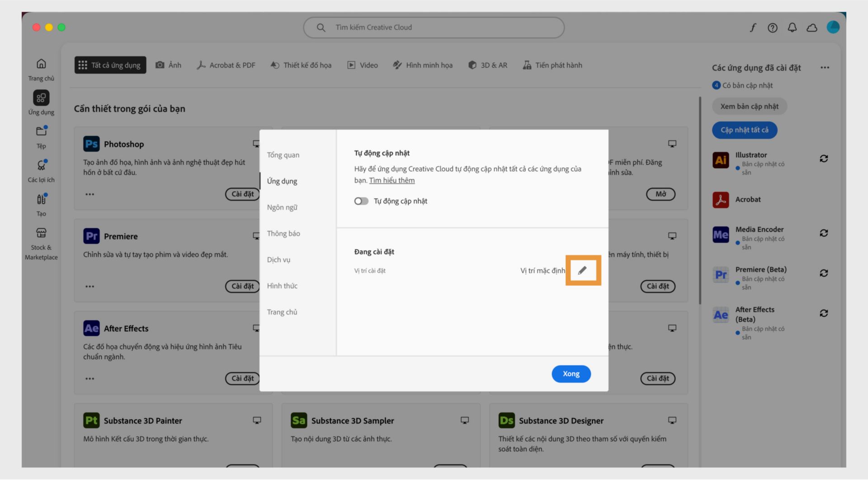Switch to the Ảnh category tab
Viewport: 868px width, 480px height.
168,65
